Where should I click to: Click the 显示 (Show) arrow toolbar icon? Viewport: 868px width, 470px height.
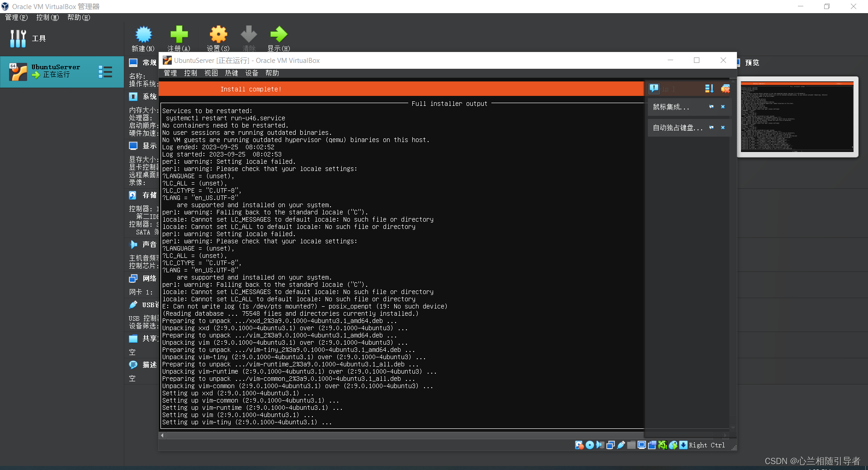click(278, 38)
